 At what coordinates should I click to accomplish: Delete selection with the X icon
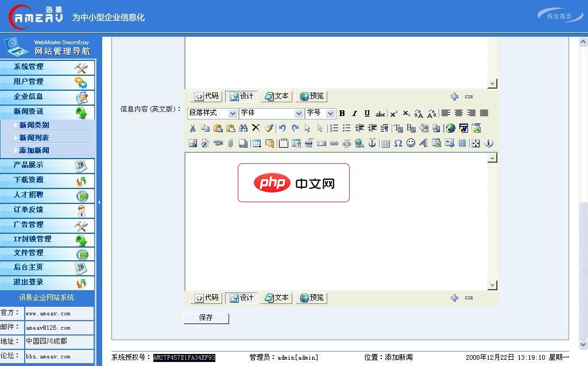tap(256, 128)
